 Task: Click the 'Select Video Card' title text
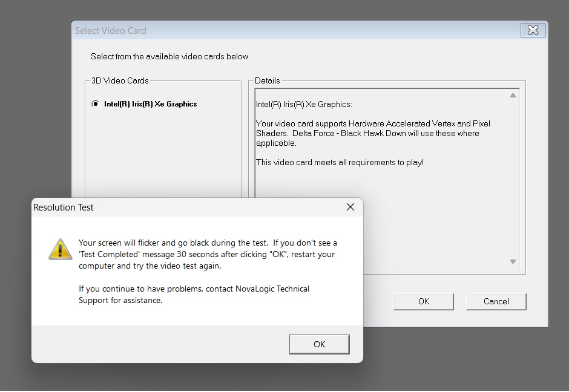click(x=111, y=31)
